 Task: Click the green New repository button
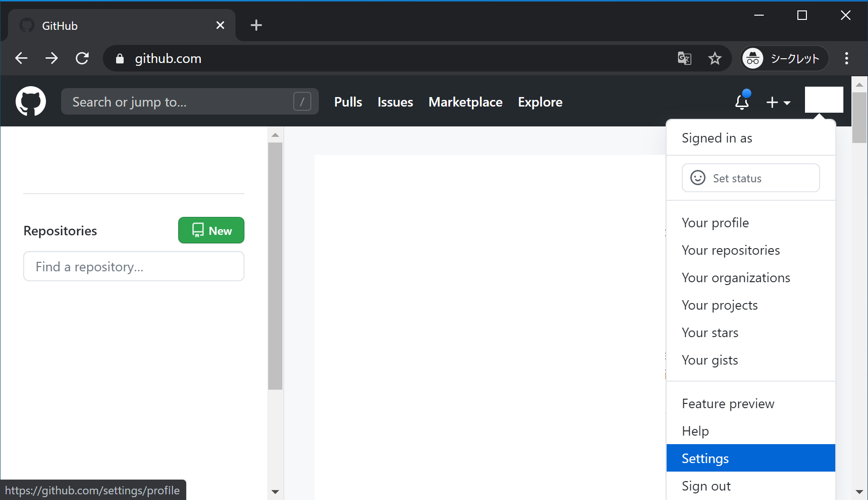click(x=211, y=231)
